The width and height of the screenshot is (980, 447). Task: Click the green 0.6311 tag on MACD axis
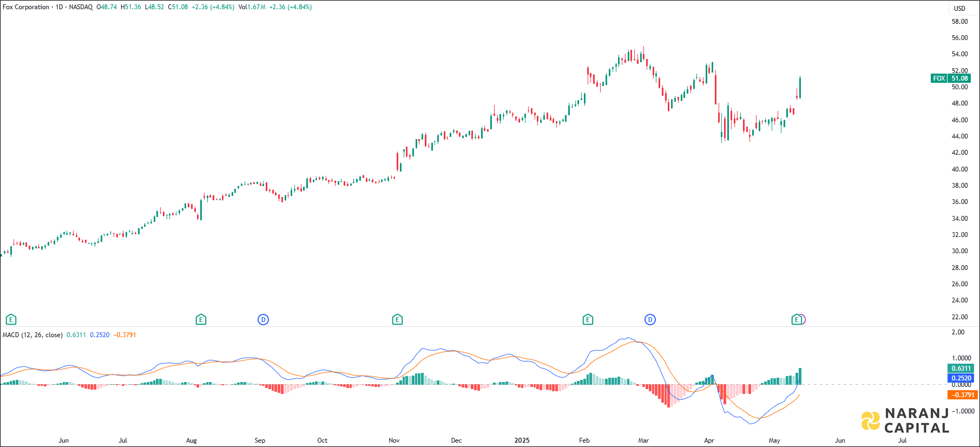tap(961, 369)
